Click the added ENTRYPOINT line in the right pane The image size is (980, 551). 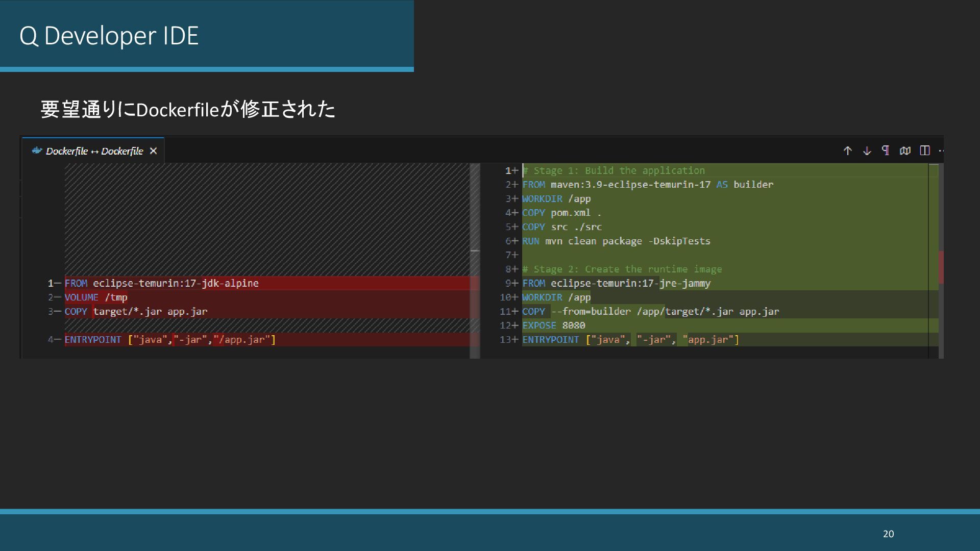pyautogui.click(x=630, y=340)
